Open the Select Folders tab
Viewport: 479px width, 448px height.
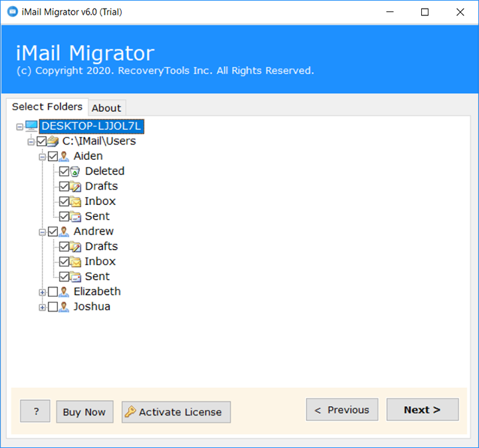click(x=47, y=107)
